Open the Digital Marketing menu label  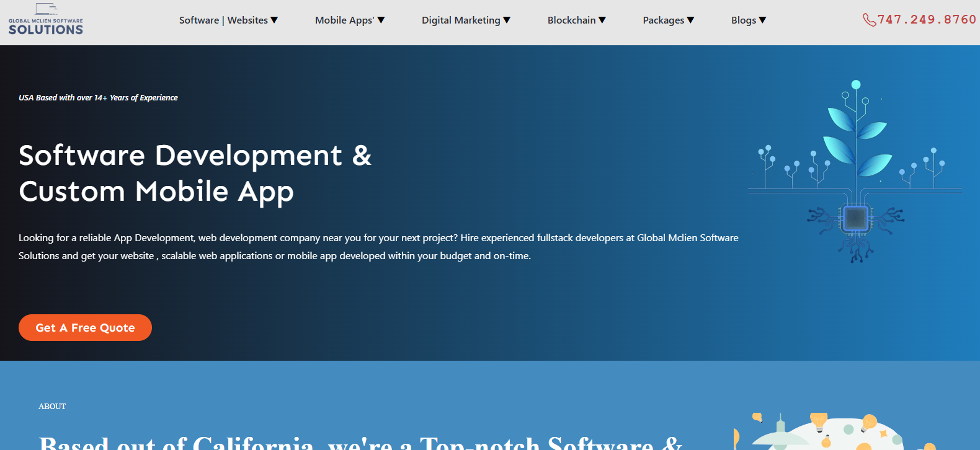tap(461, 20)
